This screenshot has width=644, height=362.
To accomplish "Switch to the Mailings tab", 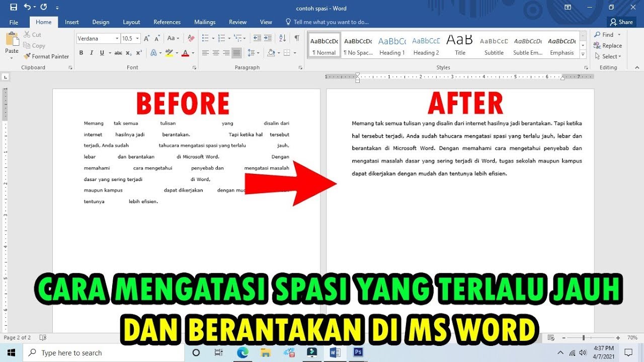I will [205, 22].
